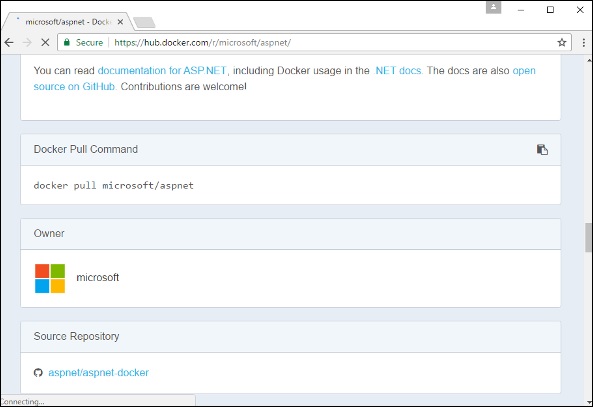
Task: Click the Owner section heading
Action: (x=49, y=233)
